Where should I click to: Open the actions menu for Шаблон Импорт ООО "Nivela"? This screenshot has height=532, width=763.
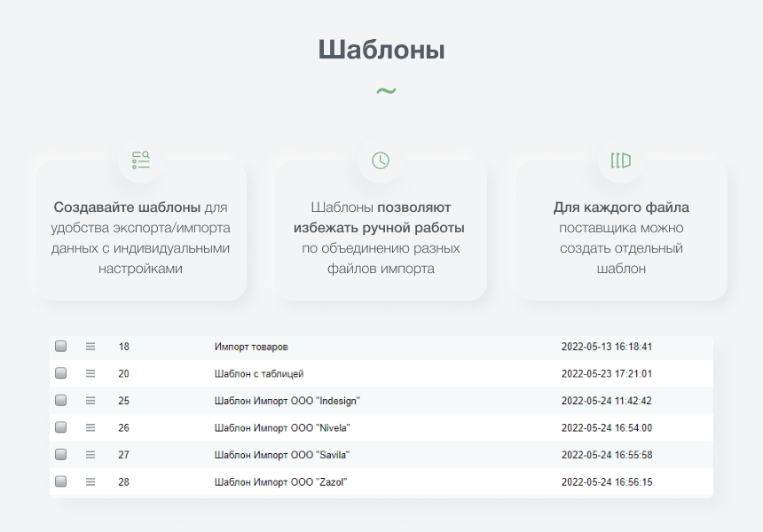point(90,427)
